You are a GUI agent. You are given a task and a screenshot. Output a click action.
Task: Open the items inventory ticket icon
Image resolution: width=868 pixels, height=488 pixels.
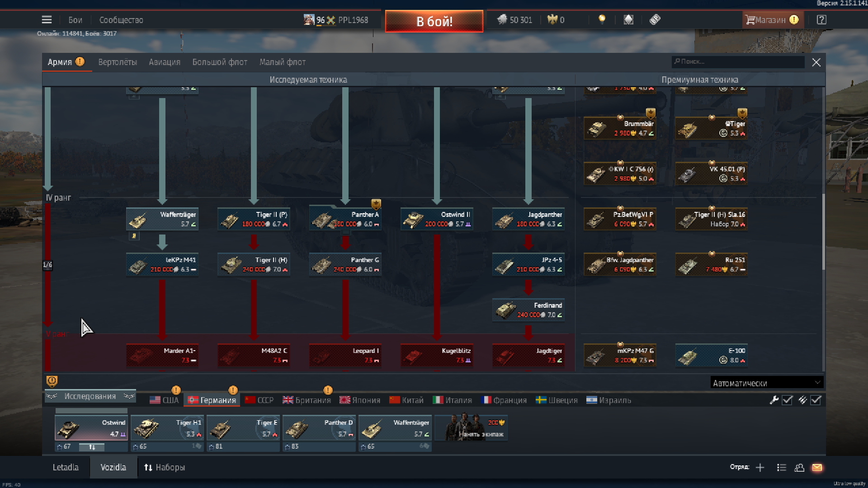[x=655, y=19]
